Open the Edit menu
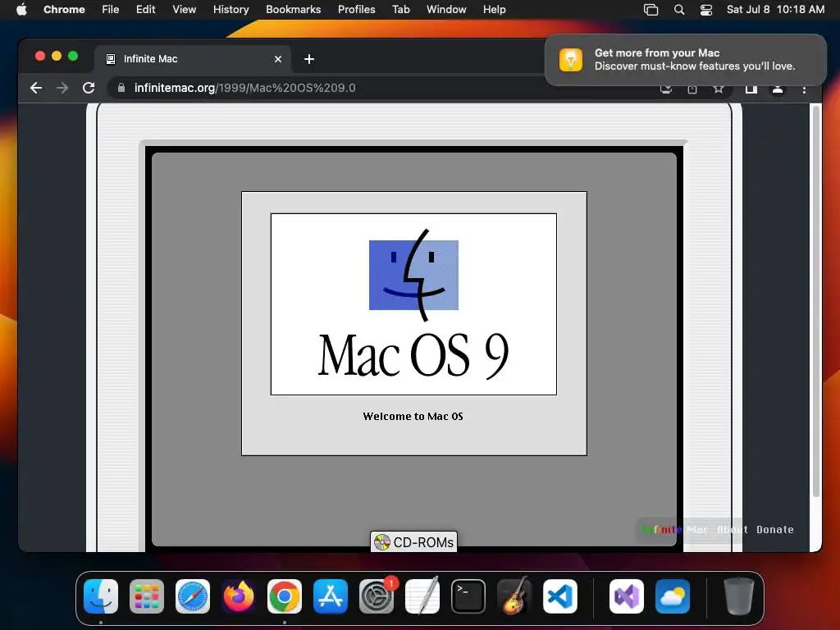Viewport: 840px width, 630px height. tap(146, 9)
